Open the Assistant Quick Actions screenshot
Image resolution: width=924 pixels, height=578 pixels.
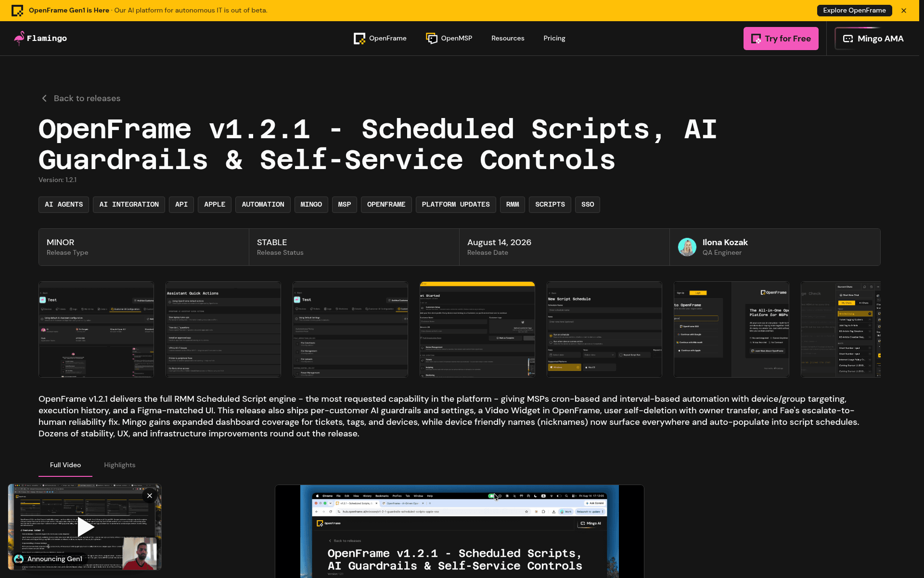pos(223,329)
